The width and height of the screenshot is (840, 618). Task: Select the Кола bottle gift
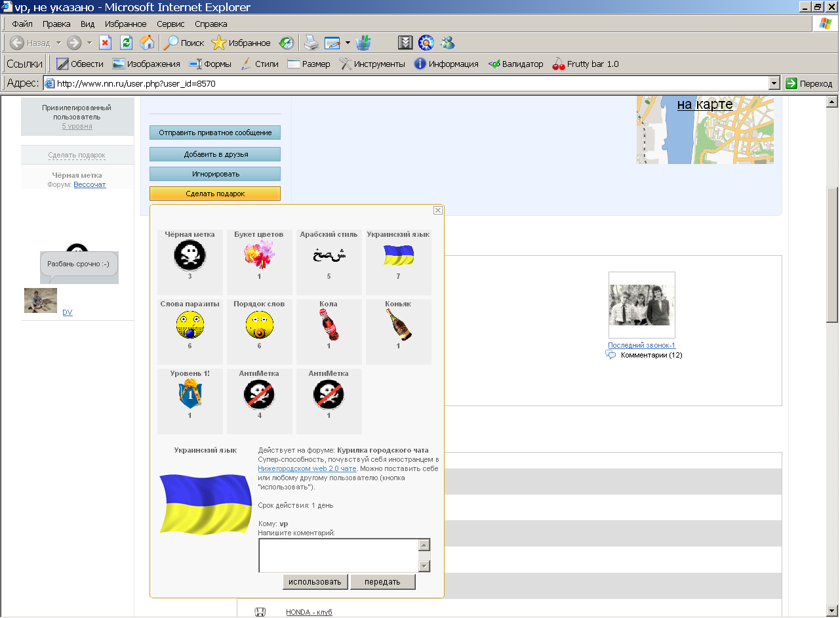click(329, 324)
